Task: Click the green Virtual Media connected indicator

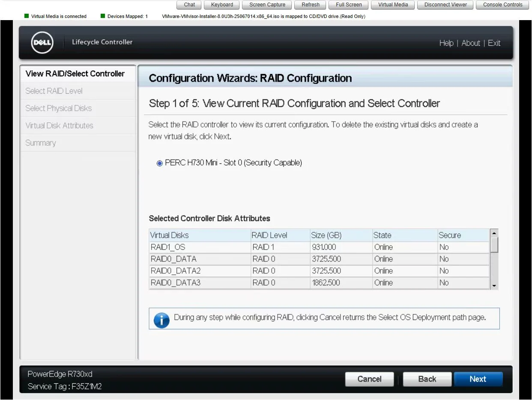Action: (x=27, y=16)
